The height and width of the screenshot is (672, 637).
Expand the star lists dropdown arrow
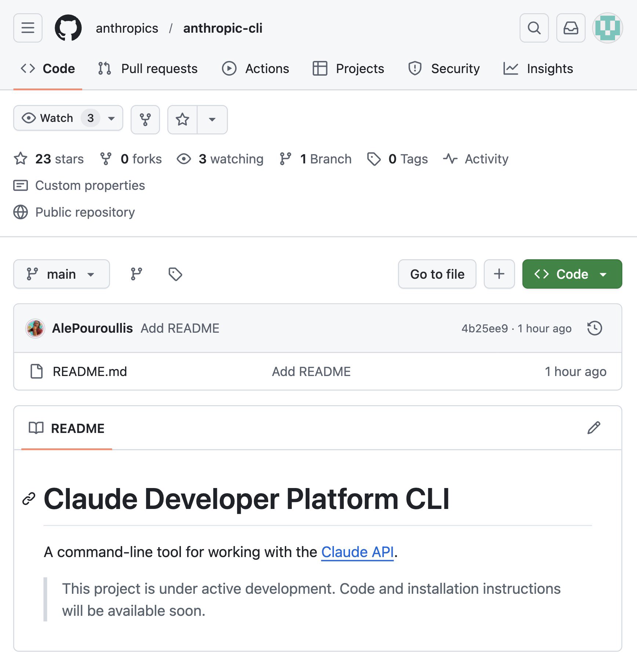212,119
